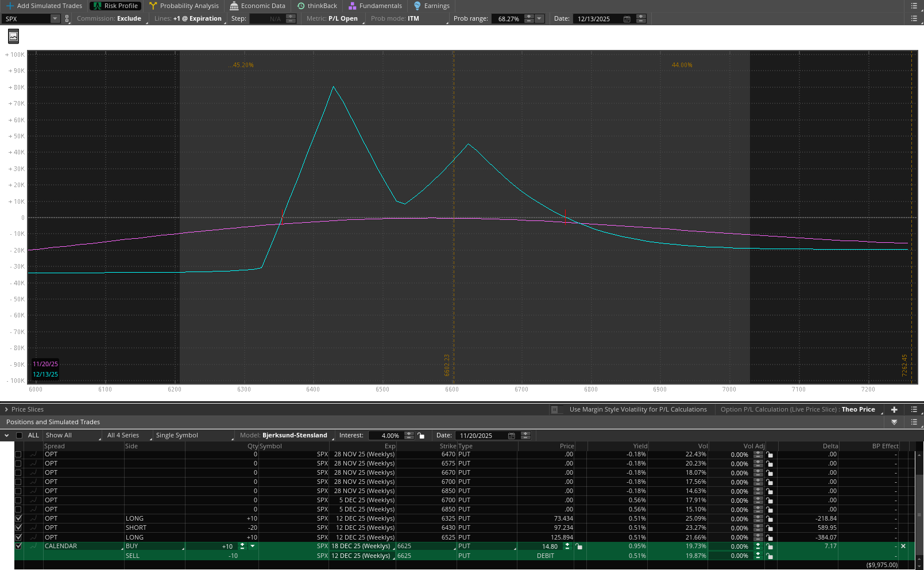Switch to the Probability Analysis tab
This screenshot has width=924, height=570.
(x=184, y=6)
